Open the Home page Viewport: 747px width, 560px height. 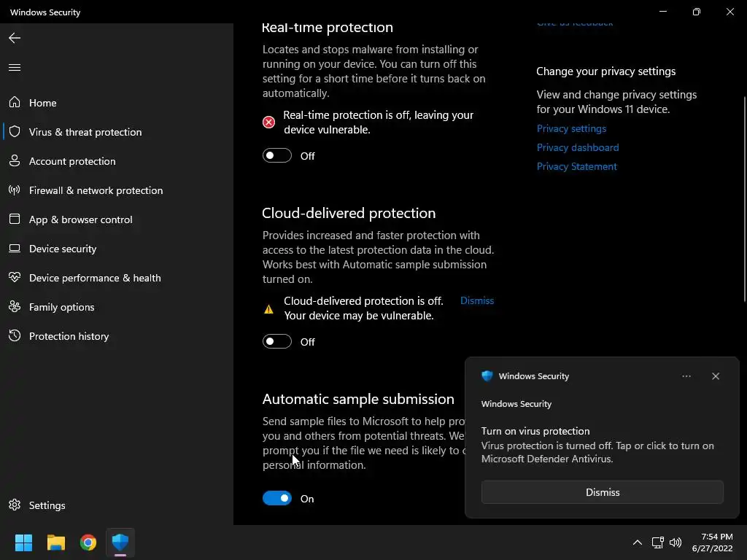(x=117, y=103)
